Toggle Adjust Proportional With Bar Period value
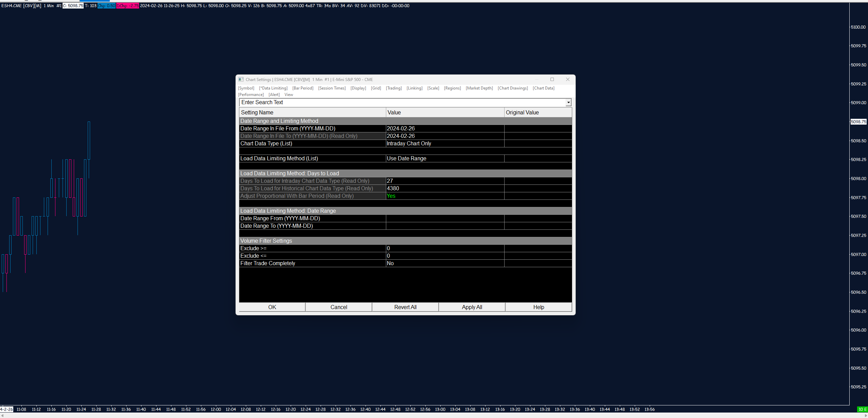868x418 pixels. coord(445,196)
